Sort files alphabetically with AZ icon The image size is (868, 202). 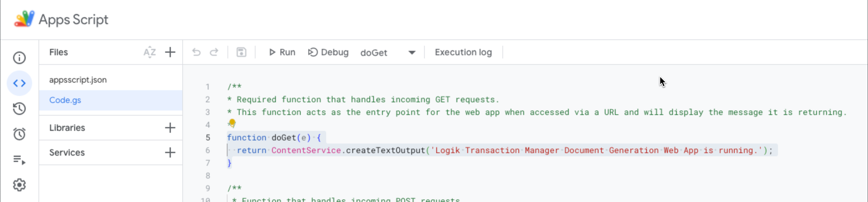pos(150,52)
